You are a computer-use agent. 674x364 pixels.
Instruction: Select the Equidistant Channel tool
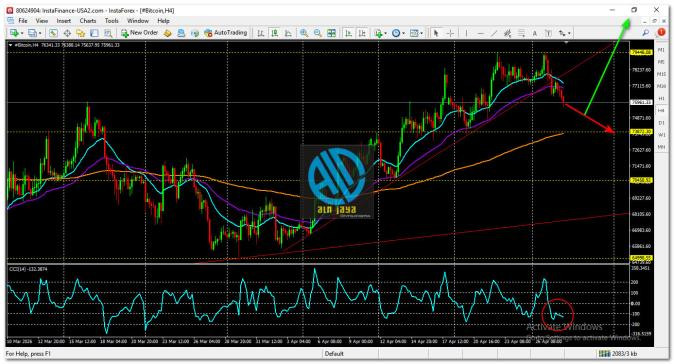507,33
